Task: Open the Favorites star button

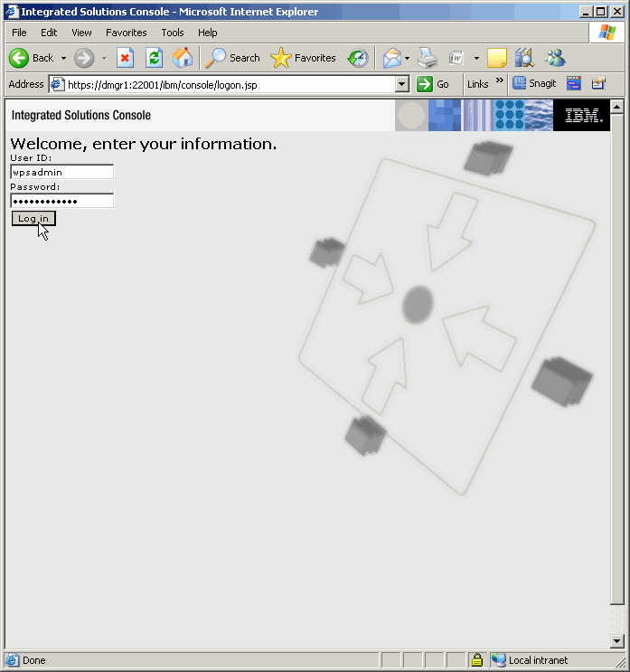Action: (304, 58)
